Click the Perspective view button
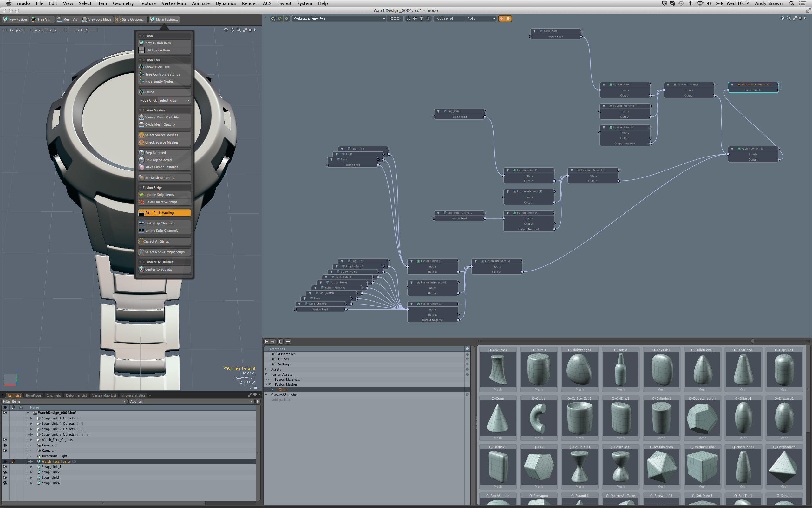The image size is (812, 508). pos(18,30)
